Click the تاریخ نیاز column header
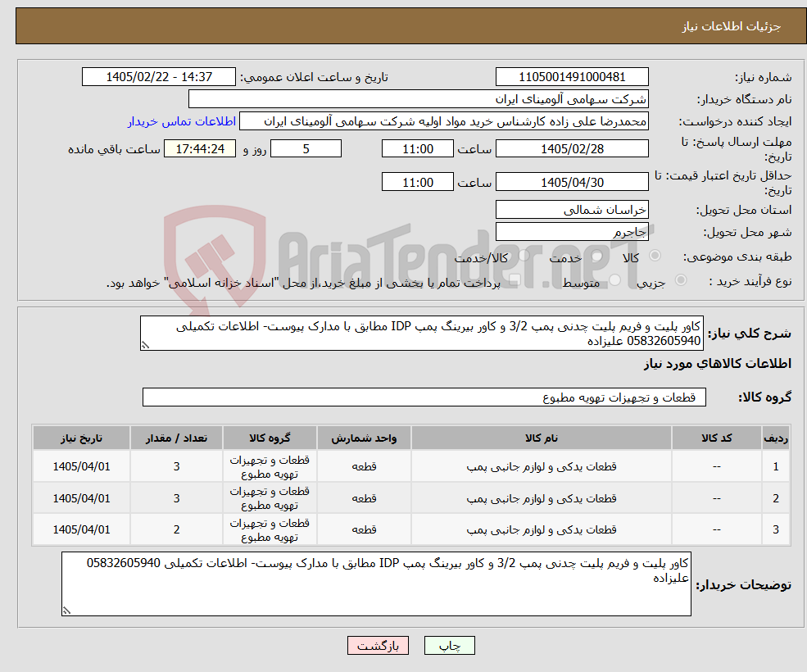The image size is (807, 672). tap(81, 438)
